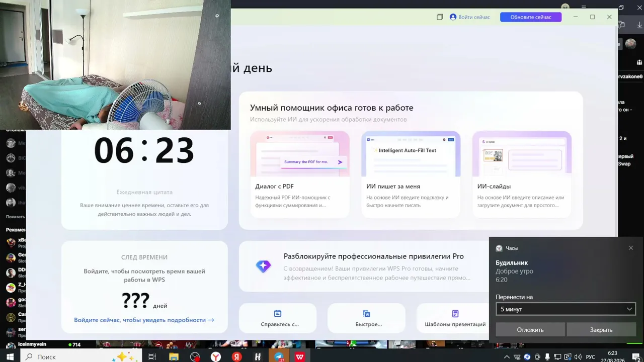Click the user avatar icon beside Войти сейчас
This screenshot has width=644, height=362.
pos(453,17)
